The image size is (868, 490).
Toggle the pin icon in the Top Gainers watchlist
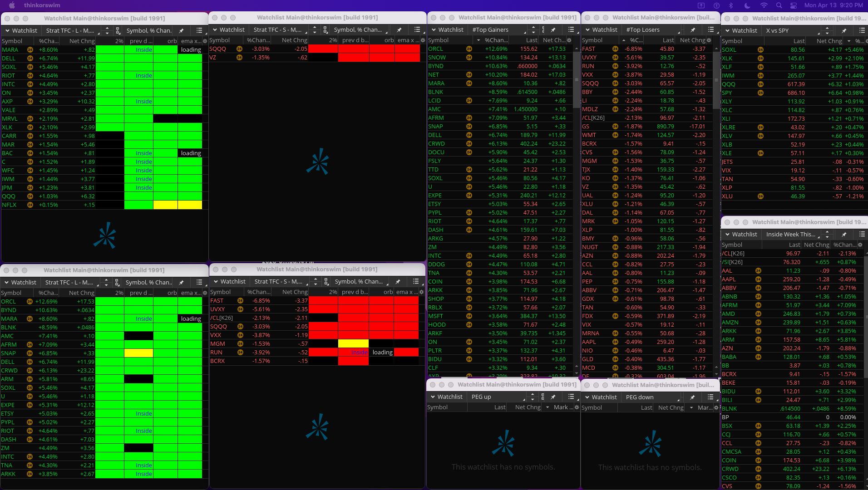tap(553, 30)
